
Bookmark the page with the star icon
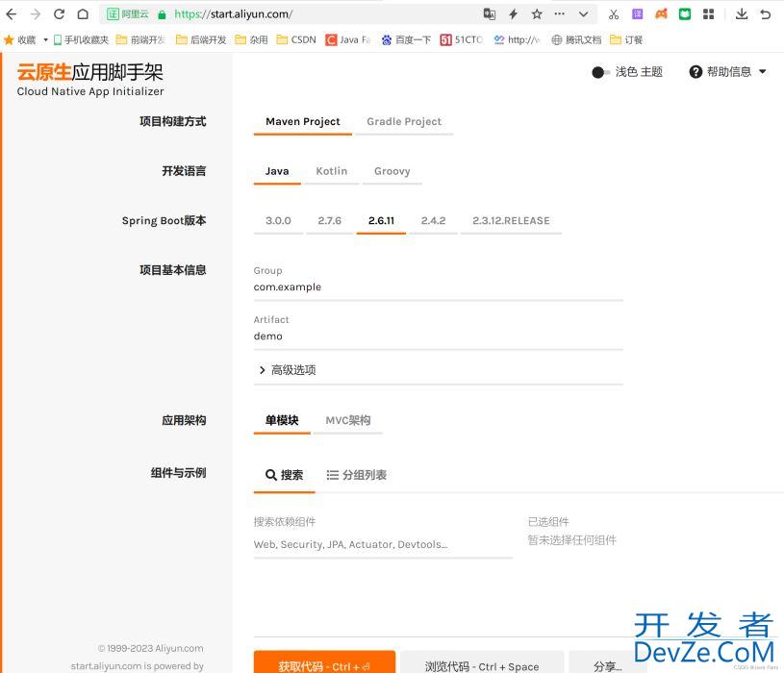(x=537, y=14)
